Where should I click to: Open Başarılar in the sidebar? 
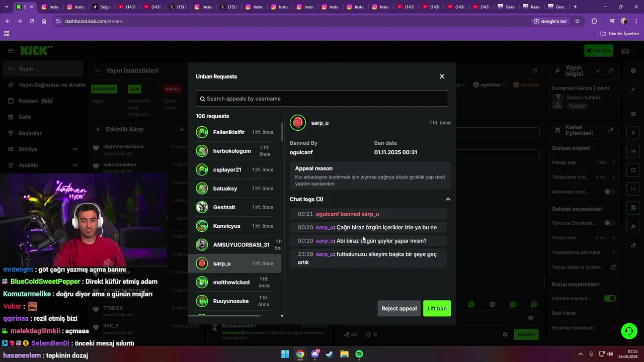(x=43, y=133)
